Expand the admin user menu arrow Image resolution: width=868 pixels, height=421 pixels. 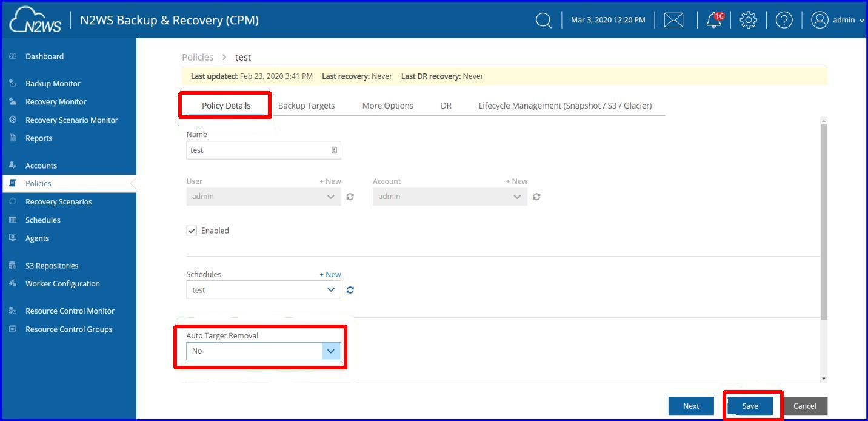862,21
